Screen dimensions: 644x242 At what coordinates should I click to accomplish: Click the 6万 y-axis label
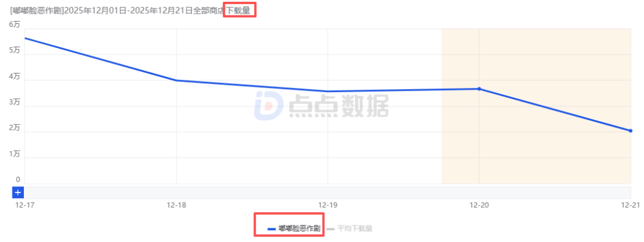click(14, 24)
